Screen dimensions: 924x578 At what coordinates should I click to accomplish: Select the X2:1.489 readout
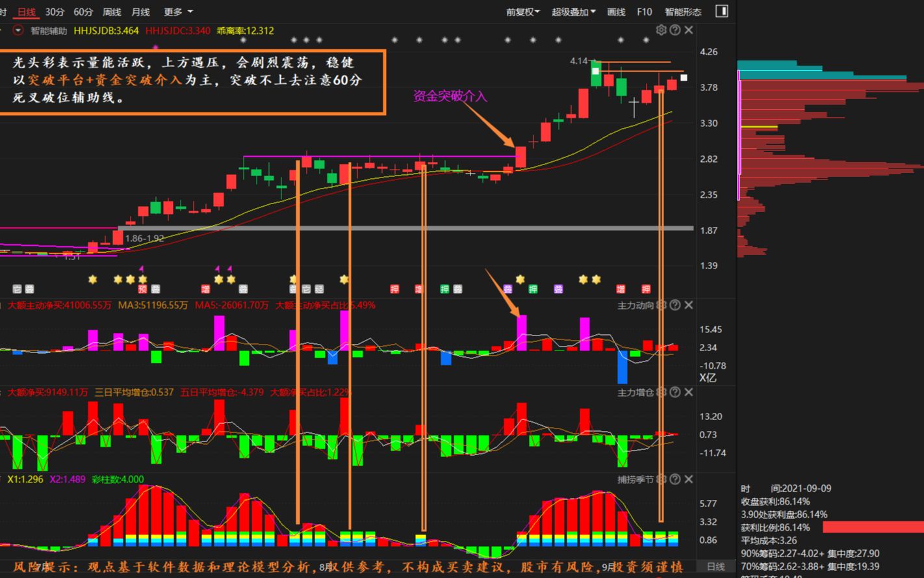tap(68, 479)
